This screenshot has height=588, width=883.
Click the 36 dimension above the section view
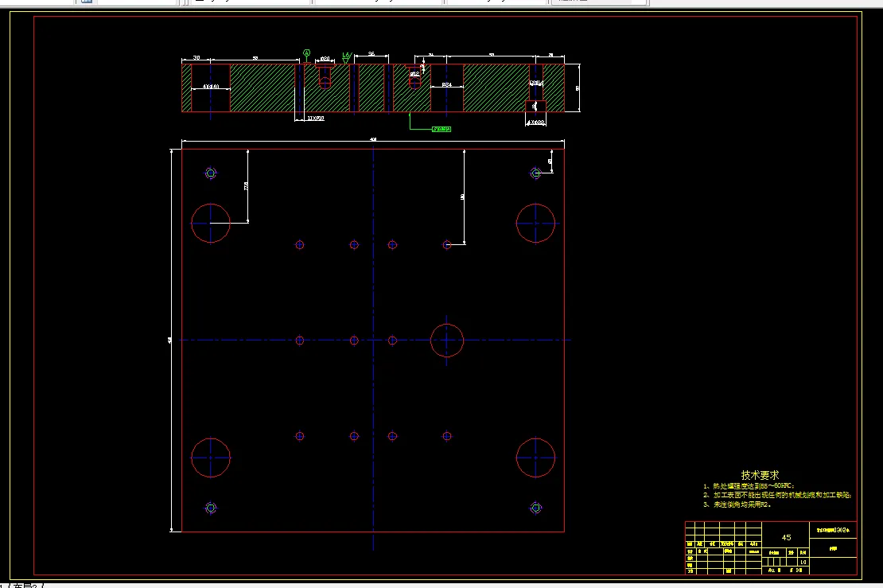pyautogui.click(x=371, y=53)
